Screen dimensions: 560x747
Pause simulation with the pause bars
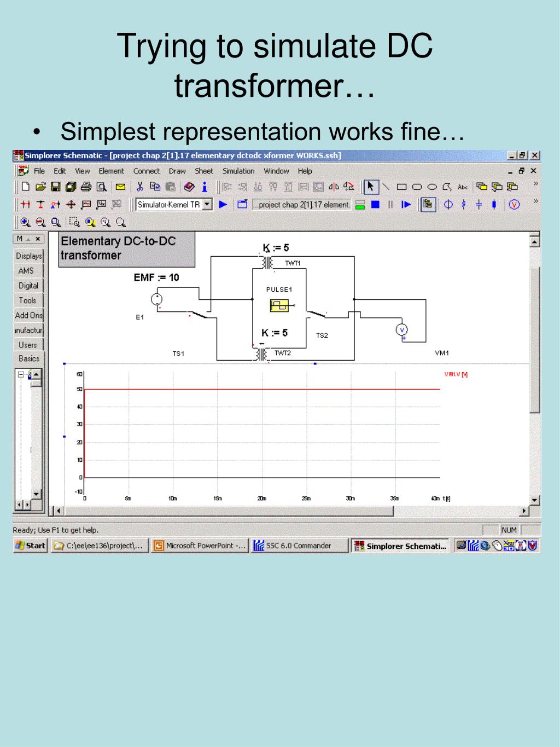click(x=390, y=205)
